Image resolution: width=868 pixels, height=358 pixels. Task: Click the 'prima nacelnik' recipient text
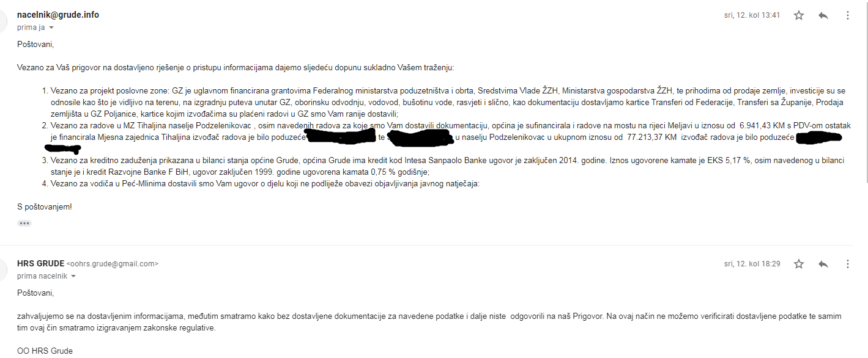42,276
